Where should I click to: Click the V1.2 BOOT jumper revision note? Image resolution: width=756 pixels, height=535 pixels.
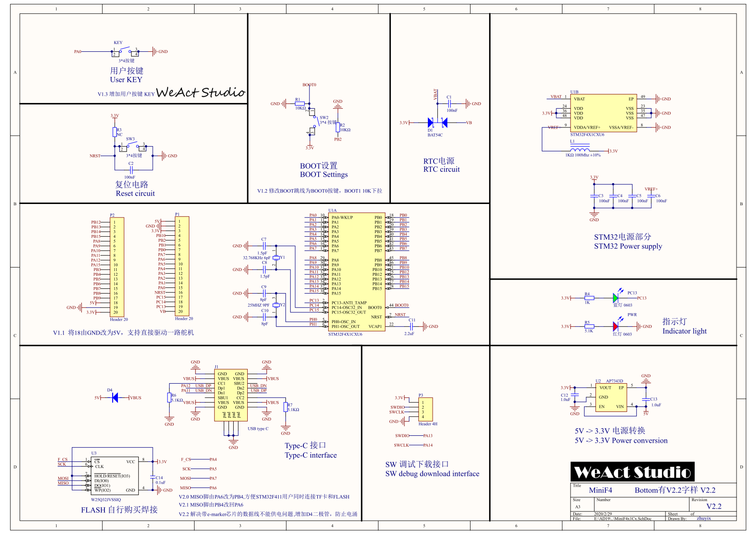[x=319, y=191]
